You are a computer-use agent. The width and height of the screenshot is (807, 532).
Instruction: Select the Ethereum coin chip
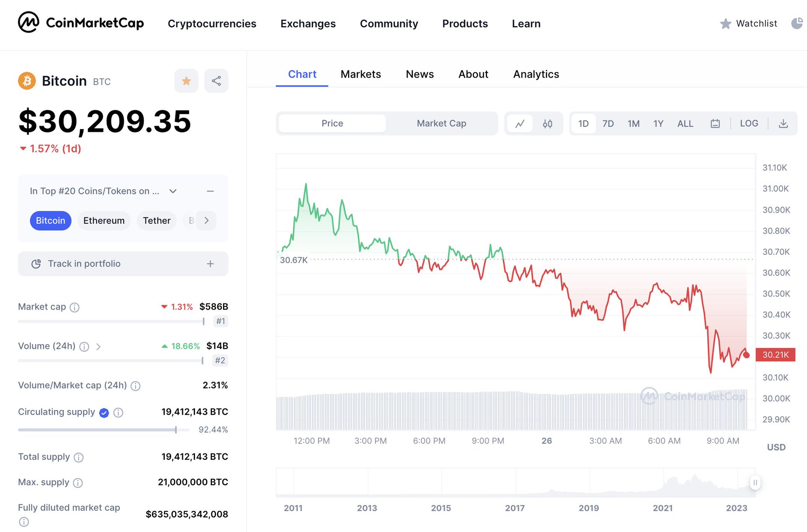pos(104,221)
